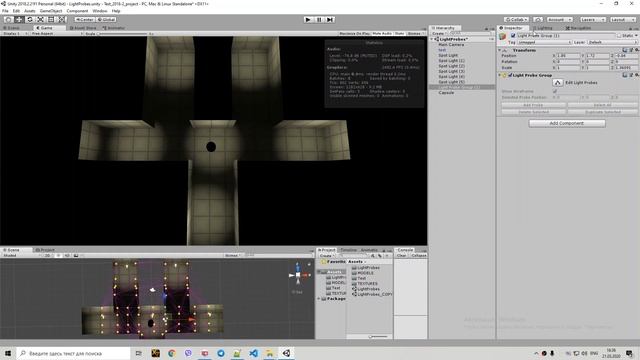Open the Component menu
The width and height of the screenshot is (640, 360).
[x=77, y=11]
